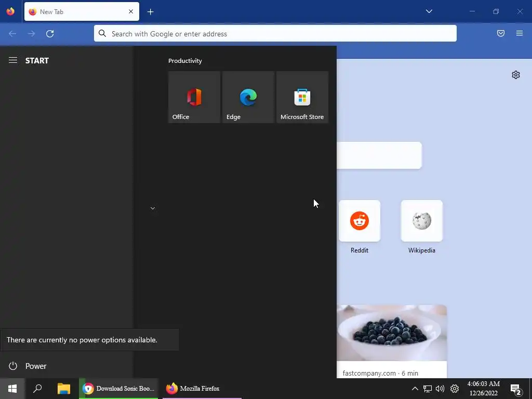Screen dimensions: 532x399
Task: Select the New Tab browser tab
Action: click(x=82, y=11)
